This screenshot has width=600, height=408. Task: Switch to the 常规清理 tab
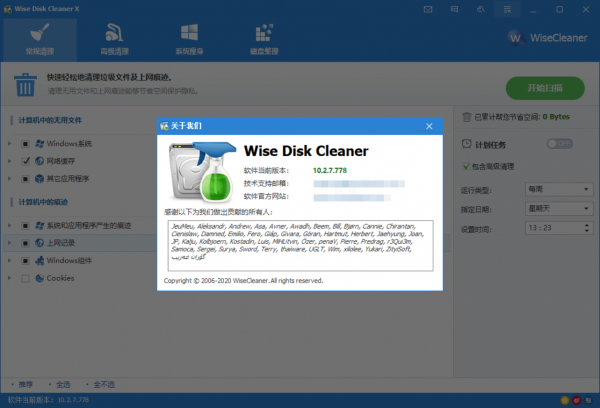pos(40,40)
